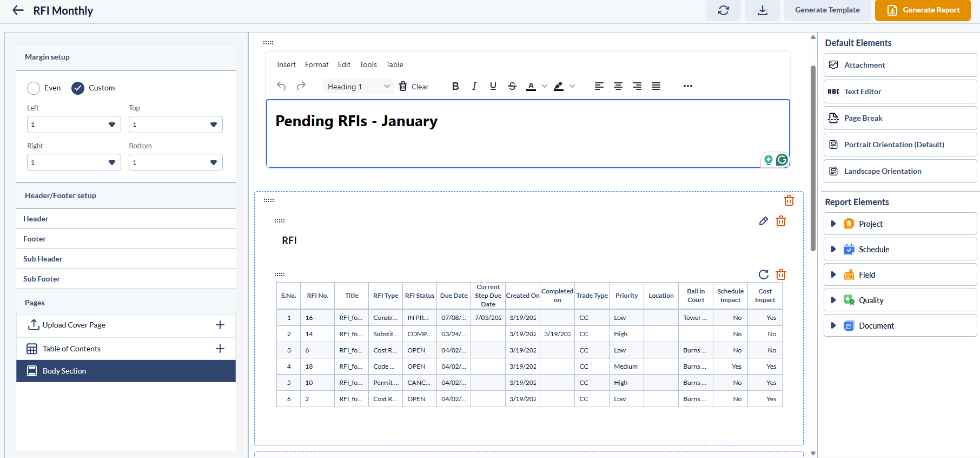Delete the entire RFI section block
Image resolution: width=980 pixels, height=458 pixels.
point(789,200)
